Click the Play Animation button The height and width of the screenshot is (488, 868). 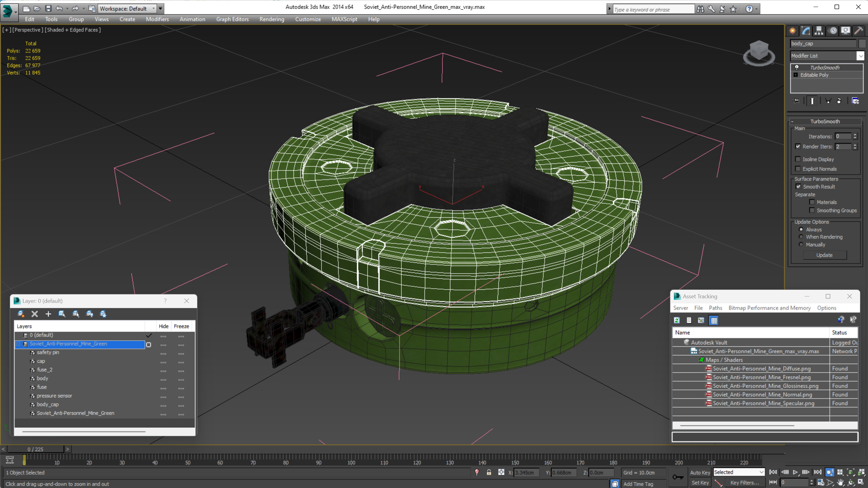click(x=795, y=472)
